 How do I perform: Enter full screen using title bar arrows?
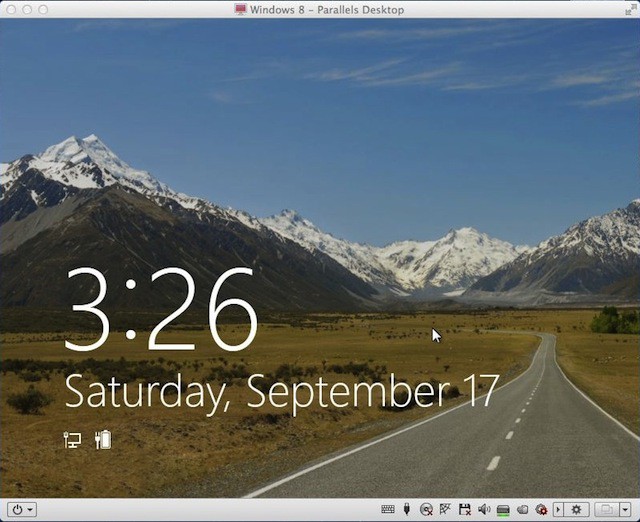pyautogui.click(x=630, y=9)
